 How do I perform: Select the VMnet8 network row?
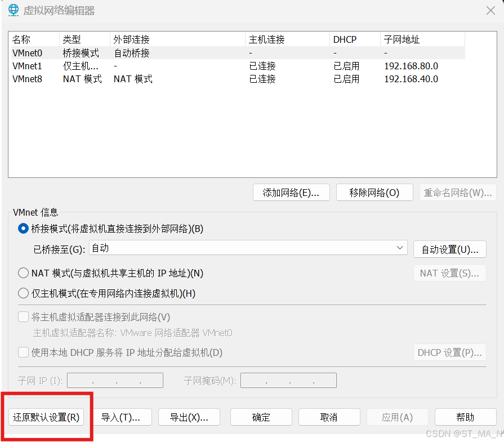(238, 79)
